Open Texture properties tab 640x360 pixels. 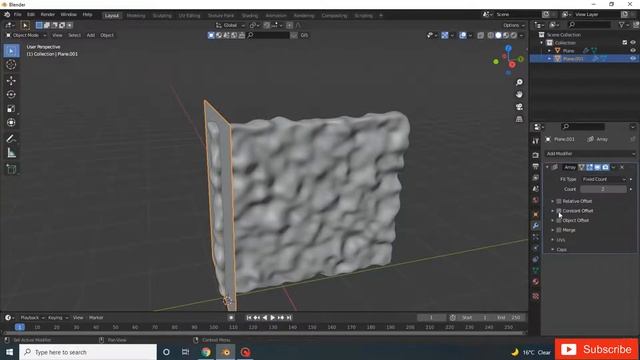pos(536,296)
